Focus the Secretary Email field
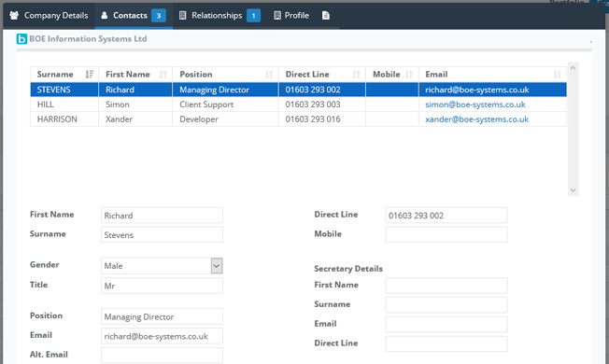The width and height of the screenshot is (609, 364). click(x=446, y=325)
